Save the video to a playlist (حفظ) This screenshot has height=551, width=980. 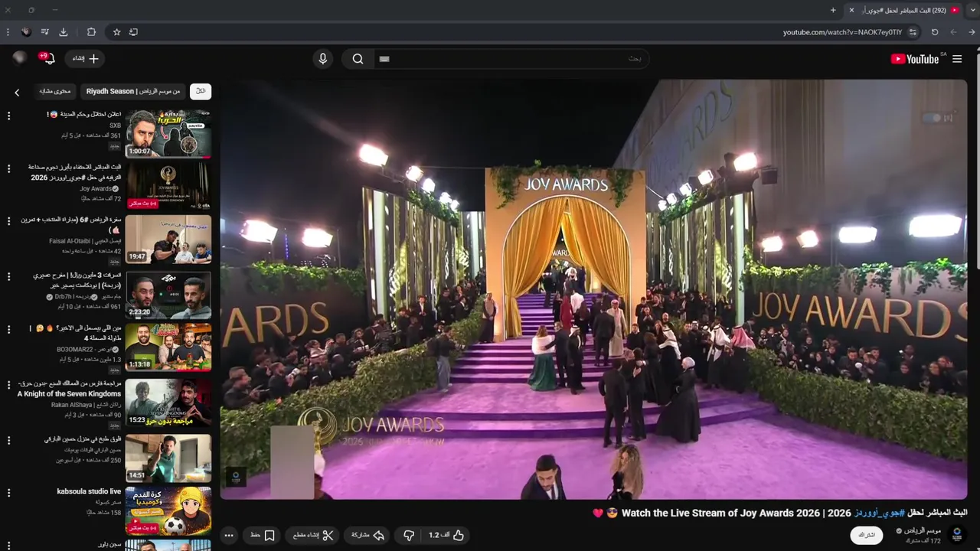263,536
